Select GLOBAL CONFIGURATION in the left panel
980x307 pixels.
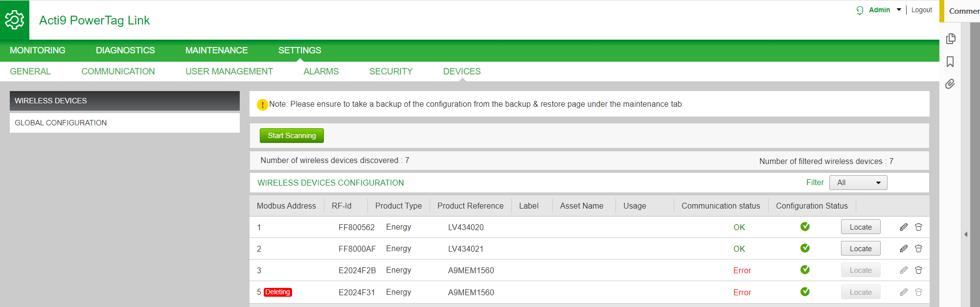click(125, 123)
